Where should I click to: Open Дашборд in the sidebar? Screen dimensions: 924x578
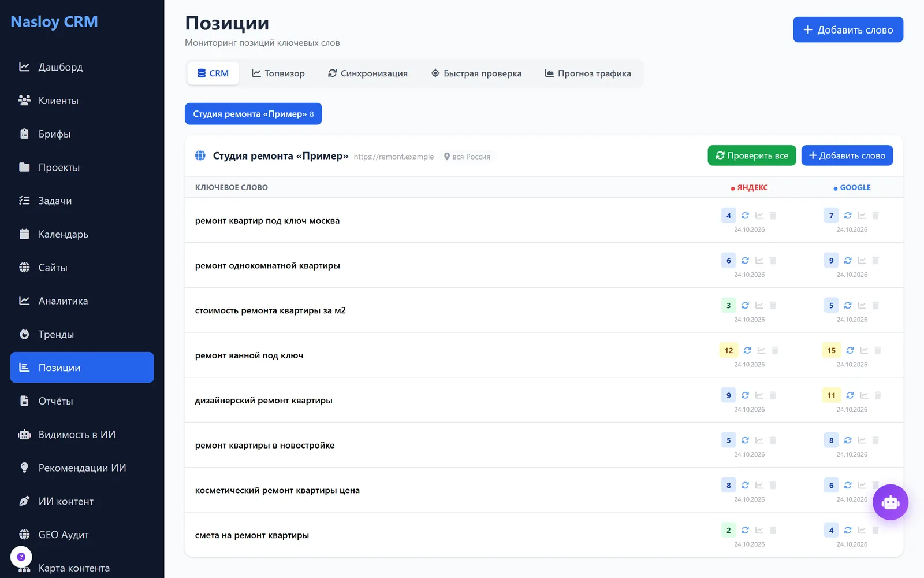[82, 67]
